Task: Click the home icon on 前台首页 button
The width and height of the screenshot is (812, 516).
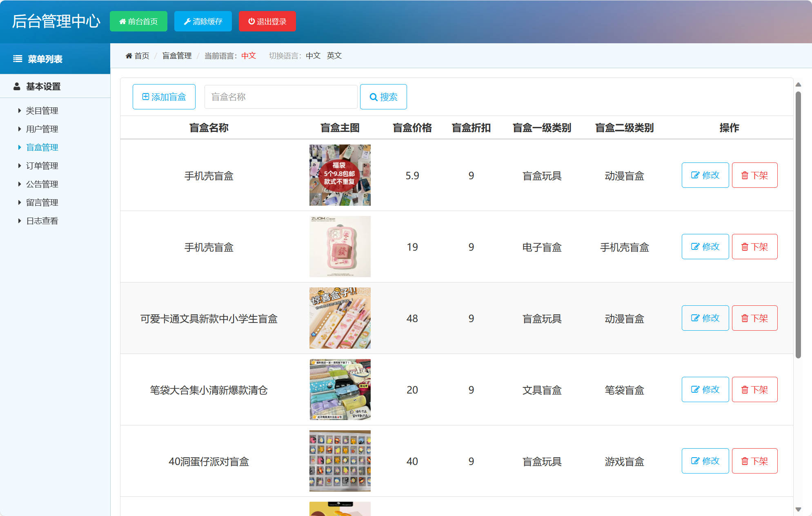Action: pos(122,21)
